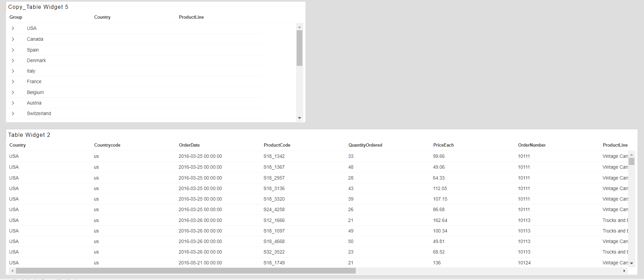This screenshot has height=280, width=644.
Task: Click price value 49.81
Action: tap(439, 242)
